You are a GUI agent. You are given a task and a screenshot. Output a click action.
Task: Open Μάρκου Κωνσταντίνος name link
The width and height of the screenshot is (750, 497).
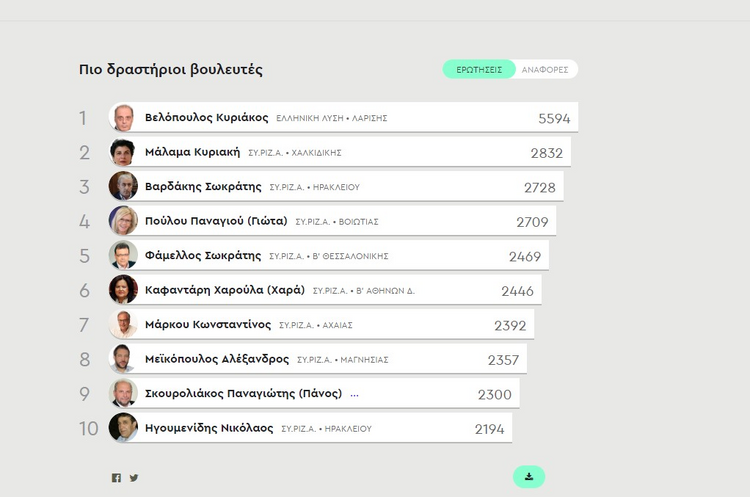[208, 324]
